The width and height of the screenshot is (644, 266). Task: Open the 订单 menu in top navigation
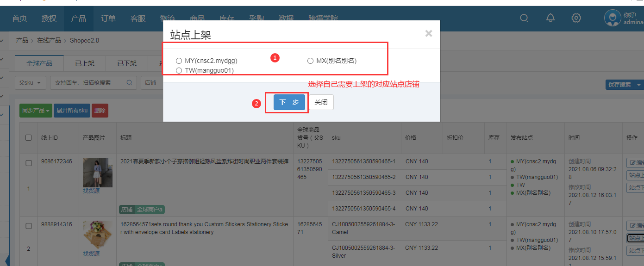point(108,19)
